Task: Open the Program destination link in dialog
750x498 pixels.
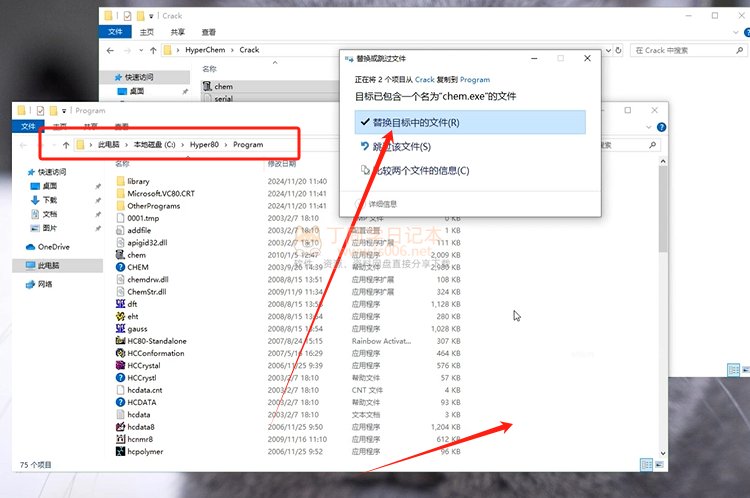Action: (x=474, y=79)
